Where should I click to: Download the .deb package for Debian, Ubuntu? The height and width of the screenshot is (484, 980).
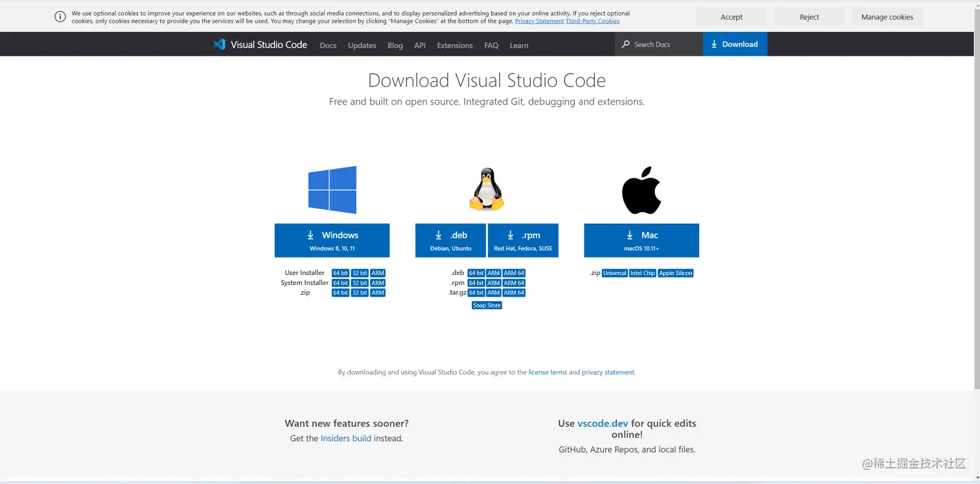click(x=450, y=241)
